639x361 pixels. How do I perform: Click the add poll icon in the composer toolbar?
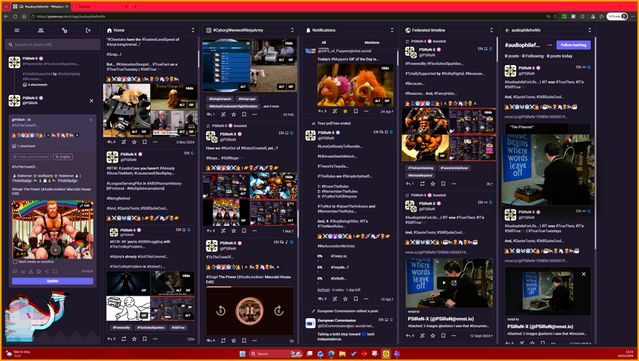(x=23, y=271)
